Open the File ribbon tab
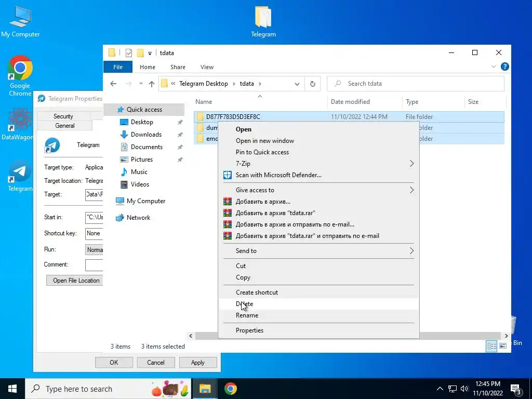532x399 pixels. (118, 67)
